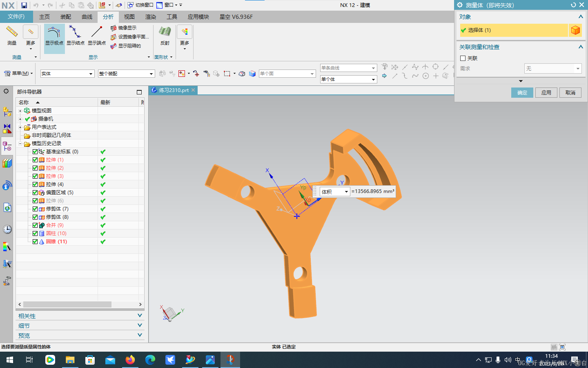Switch to the 应用模块 ribbon tab
588x368 pixels.
198,17
